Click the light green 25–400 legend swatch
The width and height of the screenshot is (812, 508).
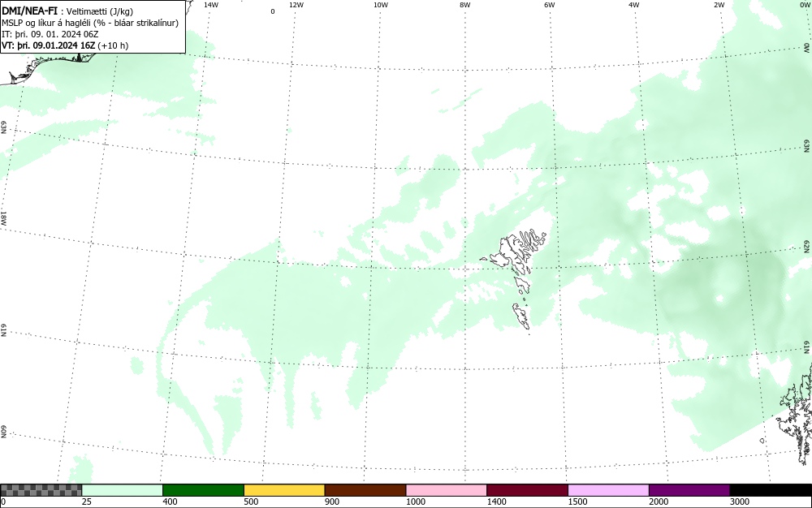[x=123, y=490]
